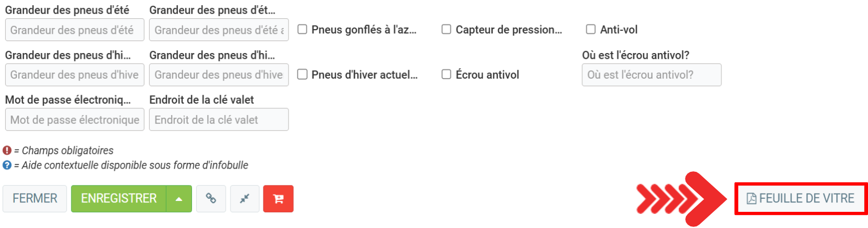The image size is (868, 228).
Task: Focus the first Grandeur des pneus d'été field
Action: [75, 30]
